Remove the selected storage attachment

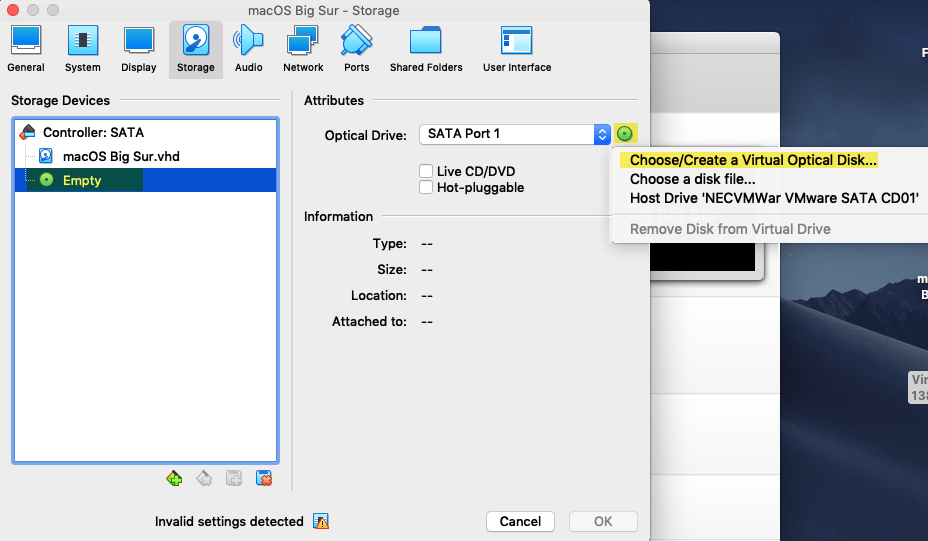tap(263, 478)
